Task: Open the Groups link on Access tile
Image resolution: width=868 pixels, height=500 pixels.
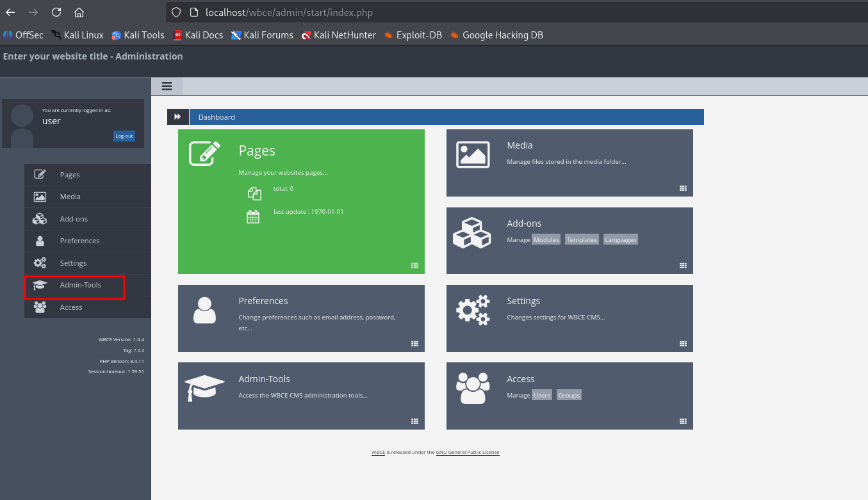Action: click(x=568, y=396)
